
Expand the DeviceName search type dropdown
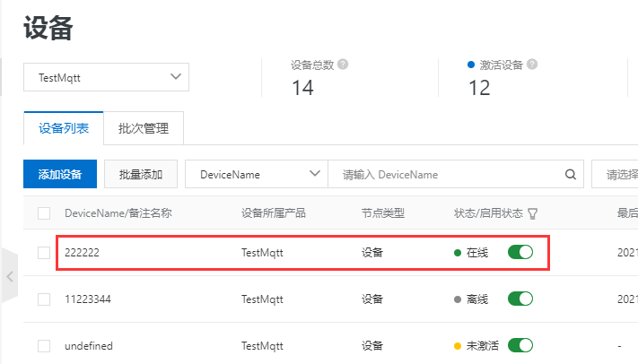[x=256, y=175]
